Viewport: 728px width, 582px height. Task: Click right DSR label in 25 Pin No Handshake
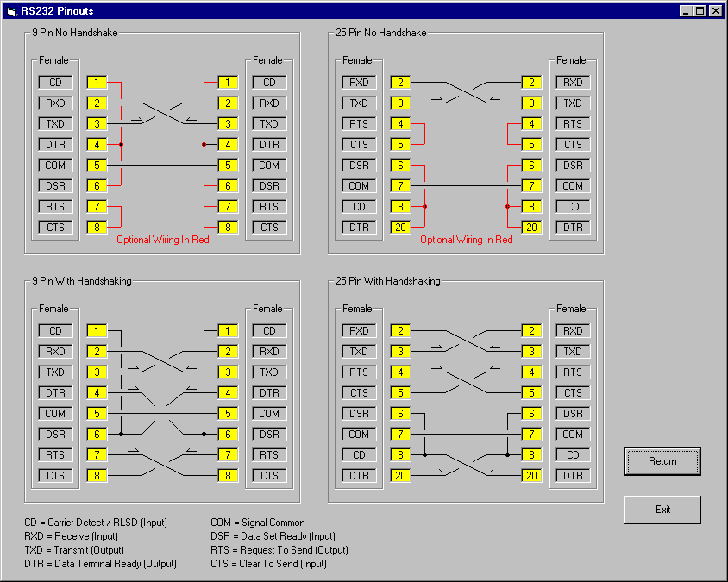pyautogui.click(x=573, y=166)
